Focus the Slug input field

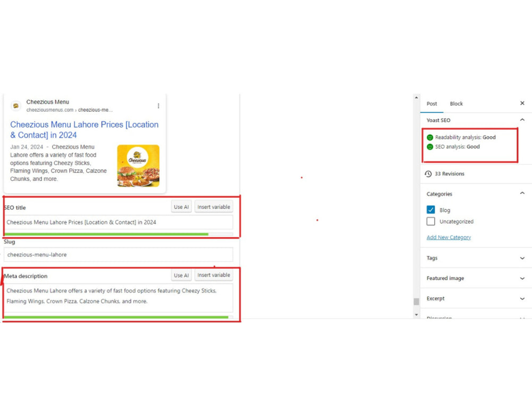pos(118,254)
